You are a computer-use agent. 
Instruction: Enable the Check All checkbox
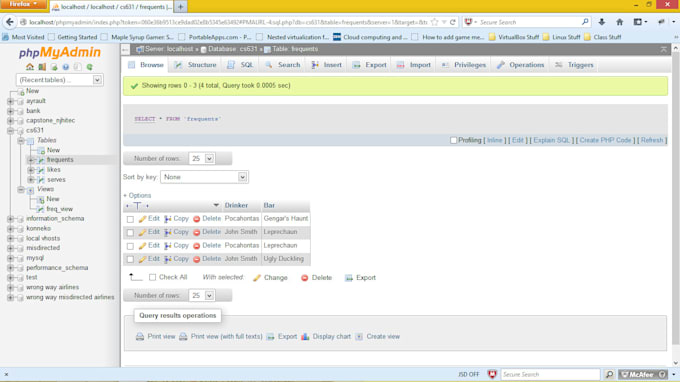pyautogui.click(x=152, y=278)
